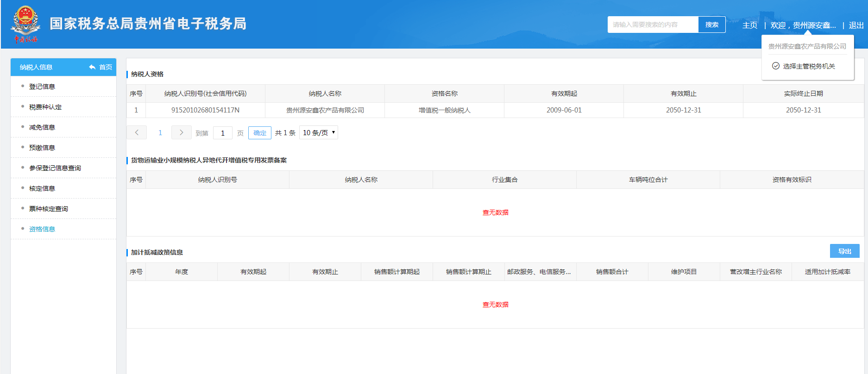This screenshot has height=374, width=868.
Task: Click 确定 to confirm page jump
Action: [260, 133]
